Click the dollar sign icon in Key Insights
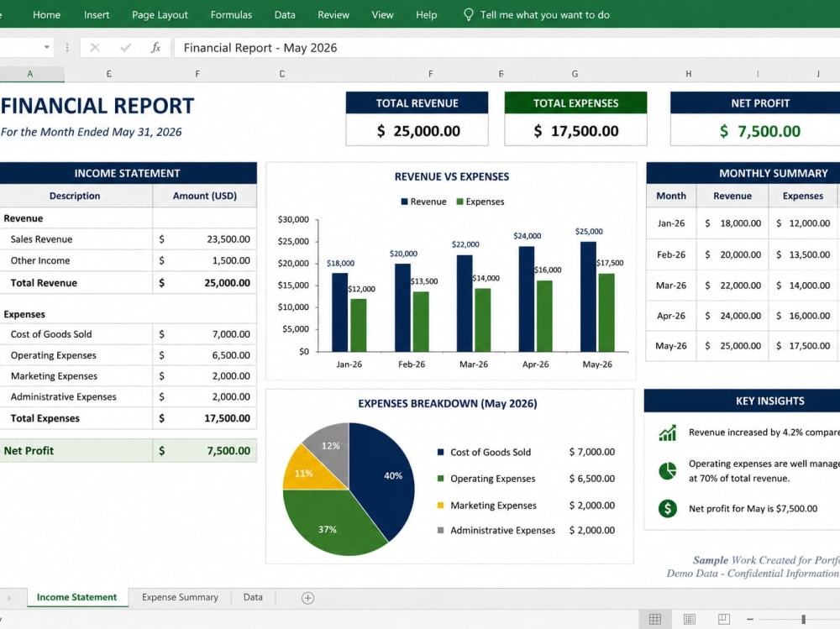The width and height of the screenshot is (840, 629). tap(668, 508)
